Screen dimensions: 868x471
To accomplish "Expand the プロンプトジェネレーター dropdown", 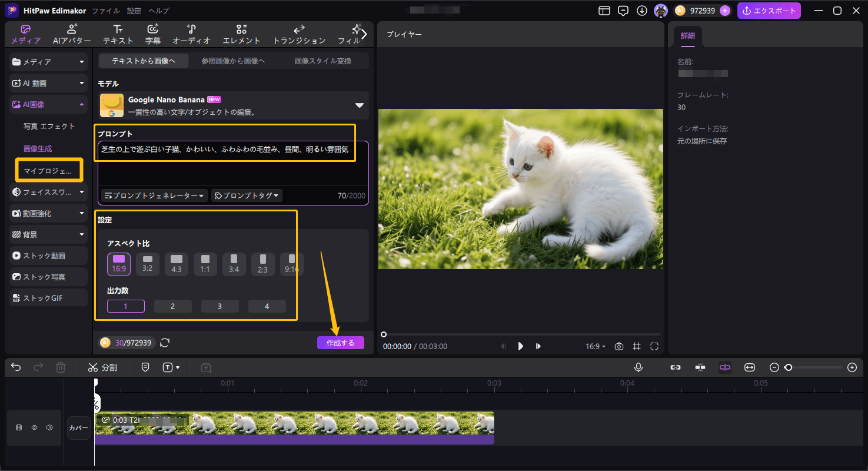I will (x=154, y=195).
